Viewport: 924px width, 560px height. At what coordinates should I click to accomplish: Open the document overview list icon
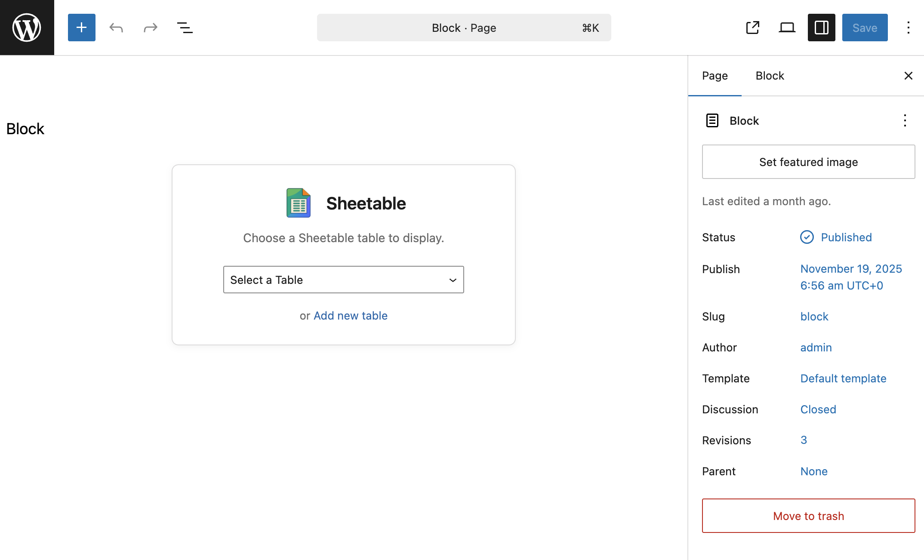(185, 28)
